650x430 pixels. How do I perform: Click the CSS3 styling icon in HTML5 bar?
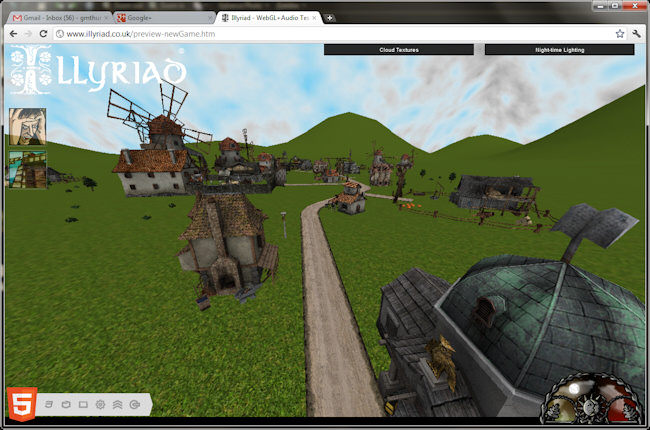pyautogui.click(x=49, y=404)
